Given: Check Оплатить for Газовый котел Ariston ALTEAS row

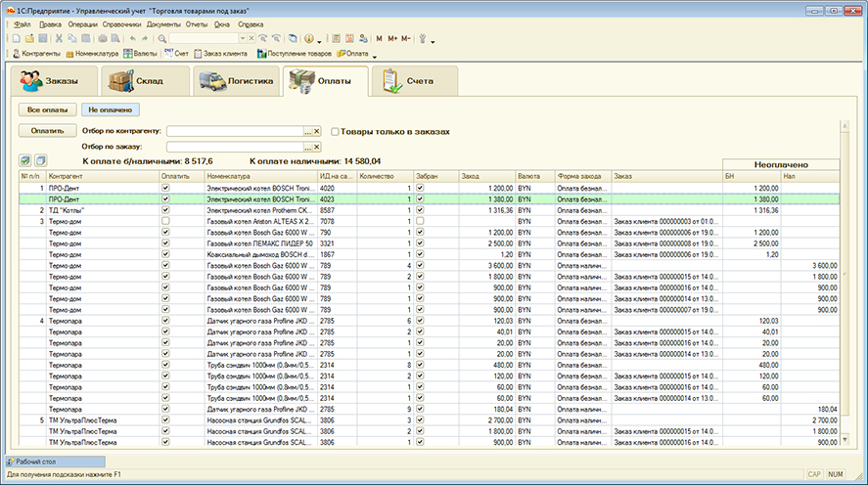Looking at the screenshot, I should (x=165, y=221).
